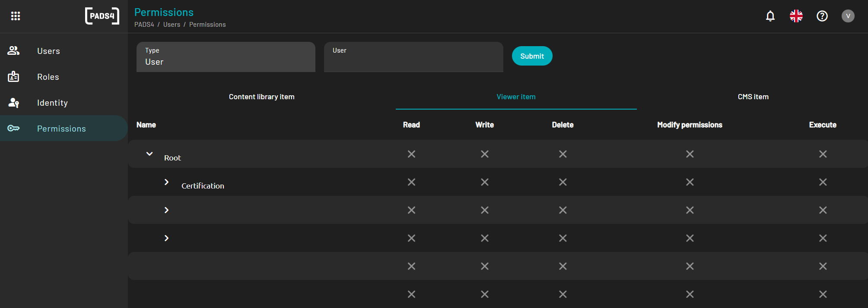Open the user avatar V menu
The width and height of the screenshot is (868, 308).
[848, 16]
